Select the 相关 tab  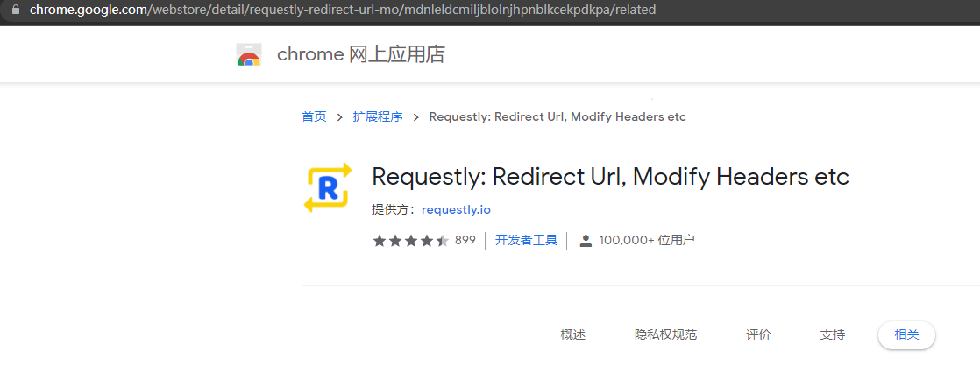click(x=907, y=335)
